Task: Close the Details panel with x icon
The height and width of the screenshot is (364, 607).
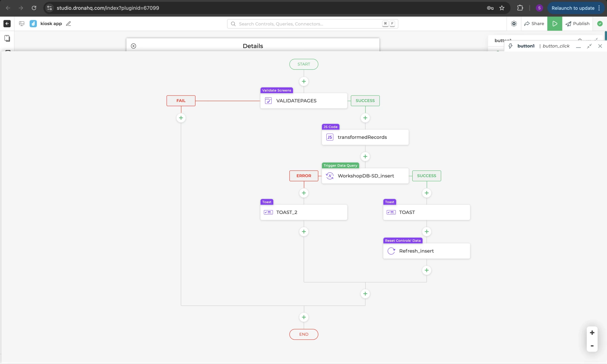Action: (133, 46)
